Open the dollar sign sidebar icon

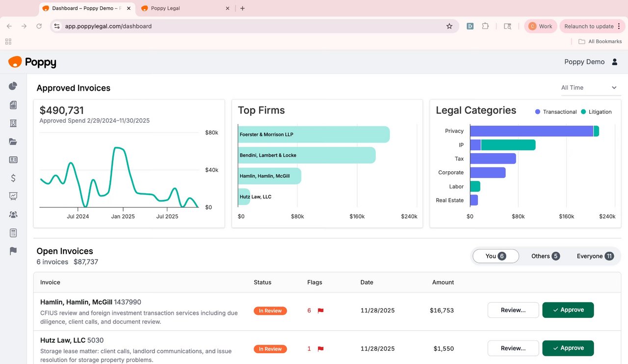[13, 178]
